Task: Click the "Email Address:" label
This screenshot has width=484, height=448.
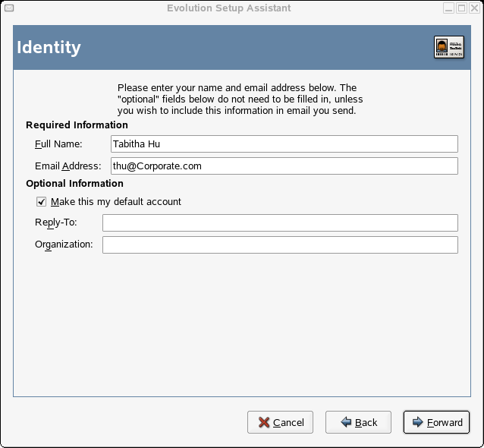Action: [68, 166]
